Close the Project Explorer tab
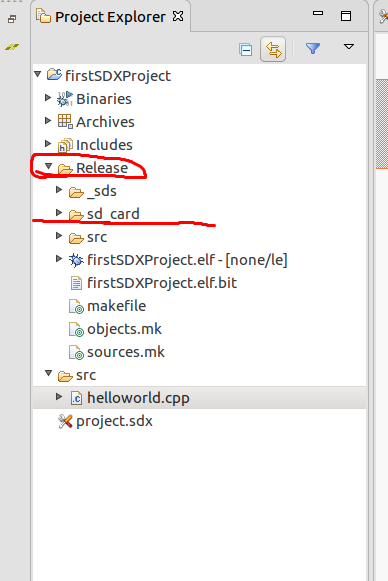The height and width of the screenshot is (581, 388). point(178,16)
